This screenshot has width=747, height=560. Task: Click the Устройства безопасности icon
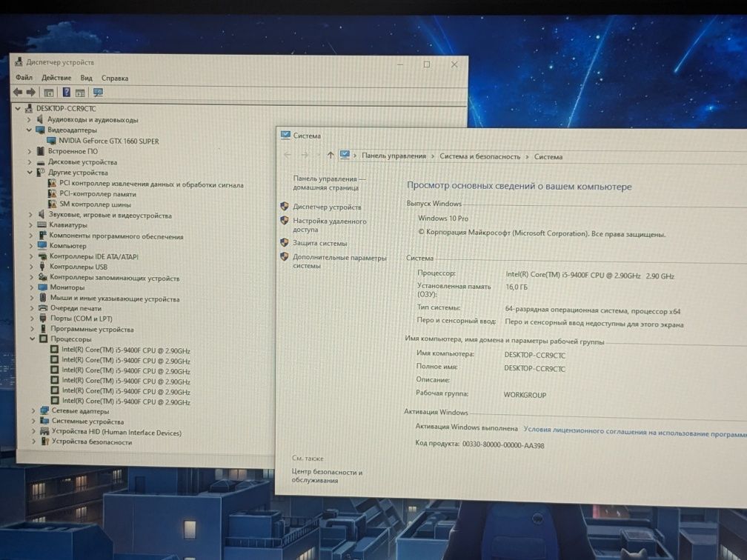coord(44,441)
